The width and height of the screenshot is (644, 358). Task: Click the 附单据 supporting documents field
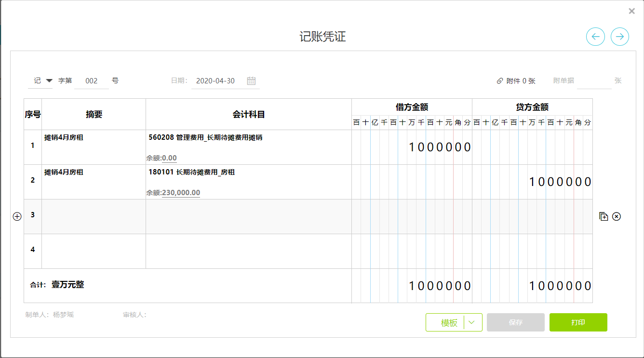pyautogui.click(x=594, y=80)
